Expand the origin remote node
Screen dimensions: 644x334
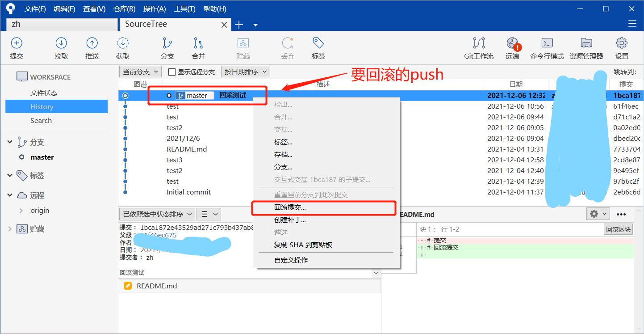pyautogui.click(x=21, y=211)
